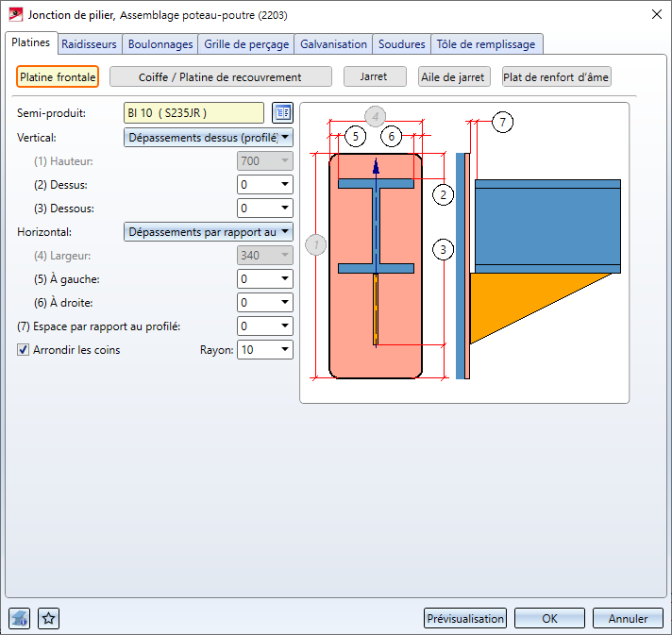The height and width of the screenshot is (635, 672).
Task: Click circled number 7 in the diagram
Action: [x=503, y=123]
